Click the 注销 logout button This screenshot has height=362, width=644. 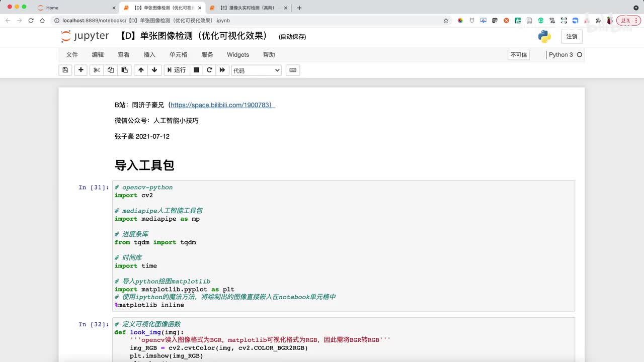[x=572, y=36]
